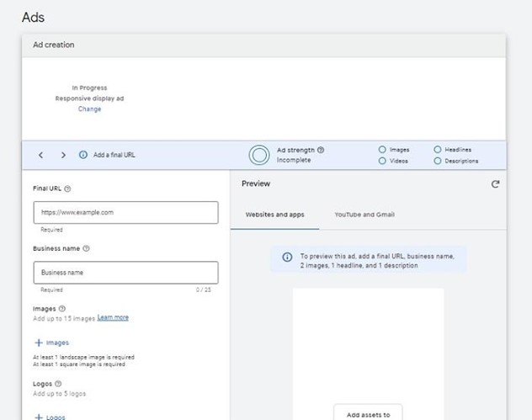Click the refresh preview icon

pyautogui.click(x=495, y=184)
